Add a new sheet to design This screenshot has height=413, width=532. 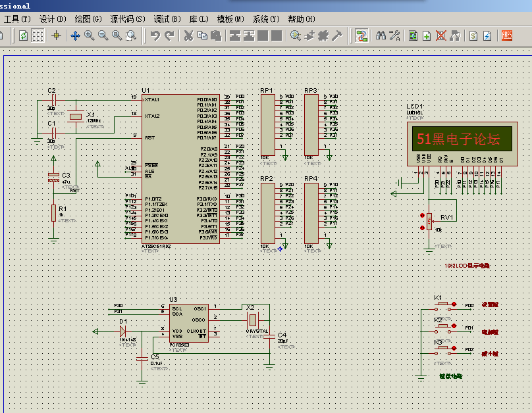tap(427, 36)
